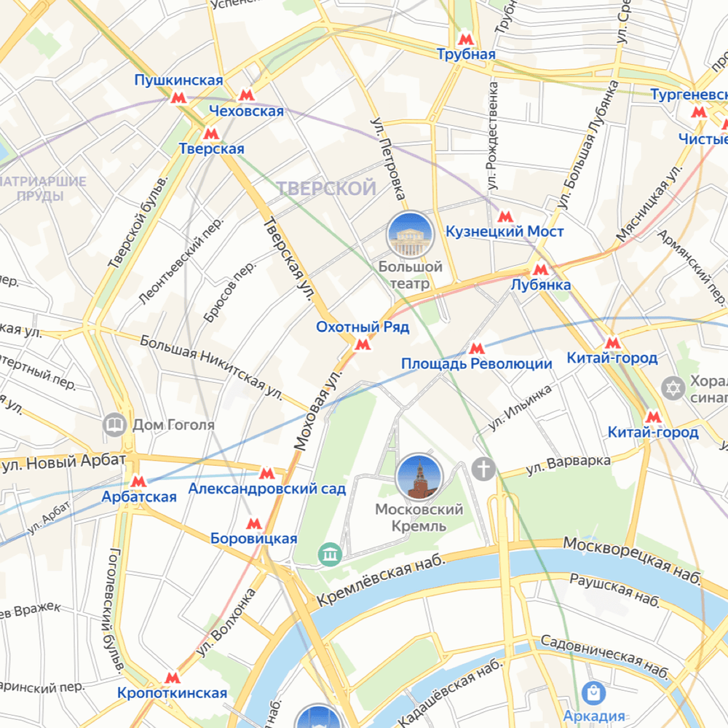Screen dimensions: 728x728
Task: Open the Аркадия shopping bag icon
Action: 593,693
